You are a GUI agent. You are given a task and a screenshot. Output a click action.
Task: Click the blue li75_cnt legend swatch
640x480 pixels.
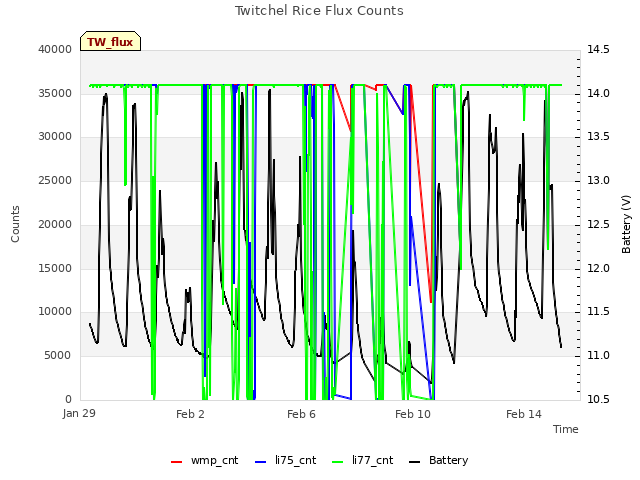coord(260,462)
